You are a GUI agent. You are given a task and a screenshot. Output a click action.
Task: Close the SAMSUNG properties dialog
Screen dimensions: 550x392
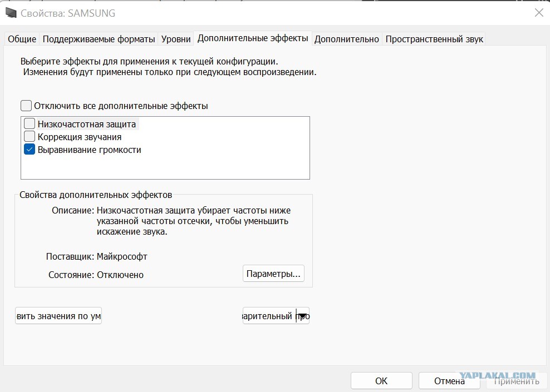click(x=539, y=13)
